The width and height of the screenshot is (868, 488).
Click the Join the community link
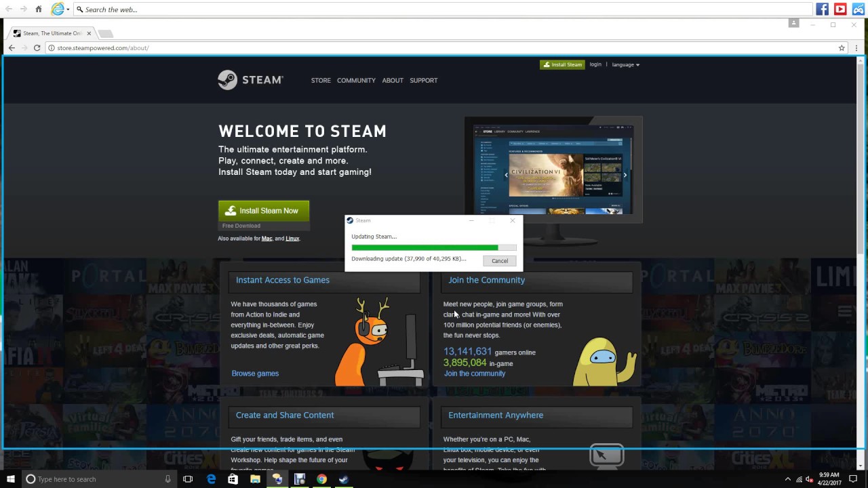point(475,373)
